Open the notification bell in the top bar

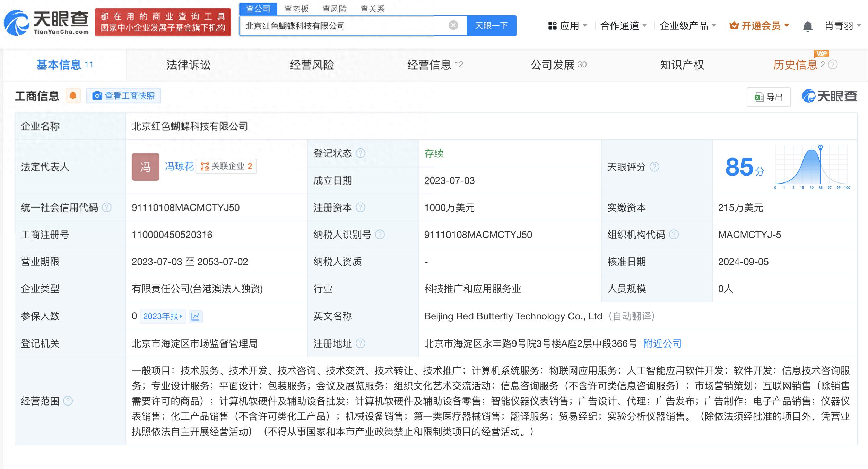808,26
